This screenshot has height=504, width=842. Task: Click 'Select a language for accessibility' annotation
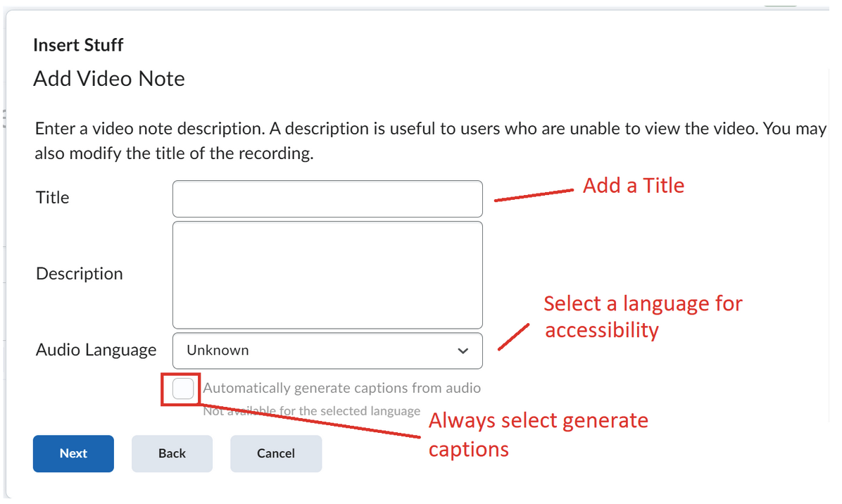tap(643, 317)
